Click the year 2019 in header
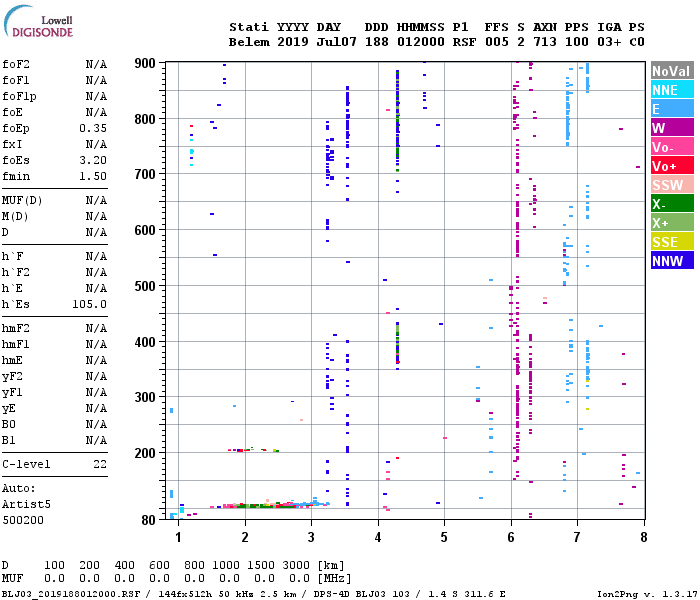 click(293, 42)
